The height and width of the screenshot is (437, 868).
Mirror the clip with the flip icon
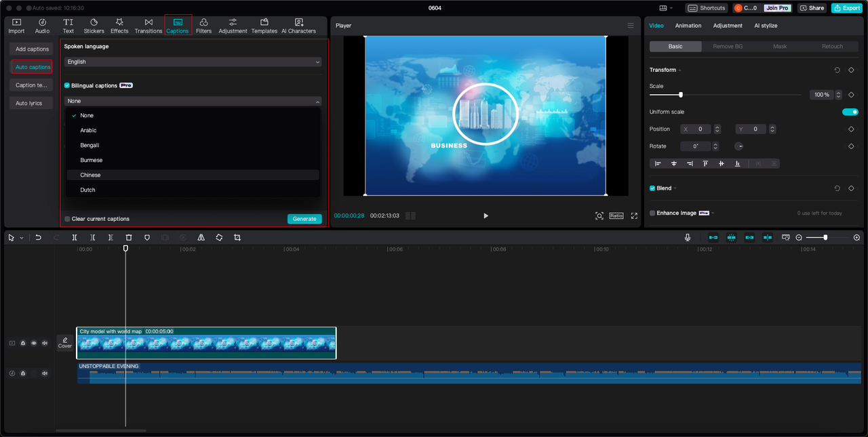click(x=201, y=238)
